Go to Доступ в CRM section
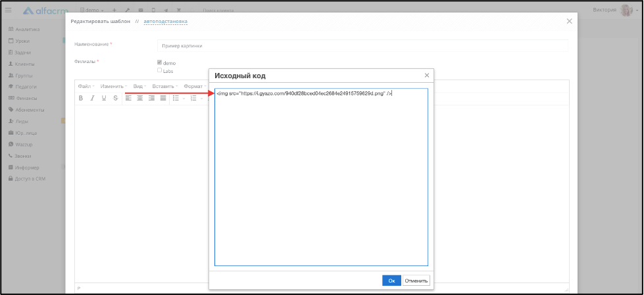Image resolution: width=644 pixels, height=295 pixels. [27, 179]
